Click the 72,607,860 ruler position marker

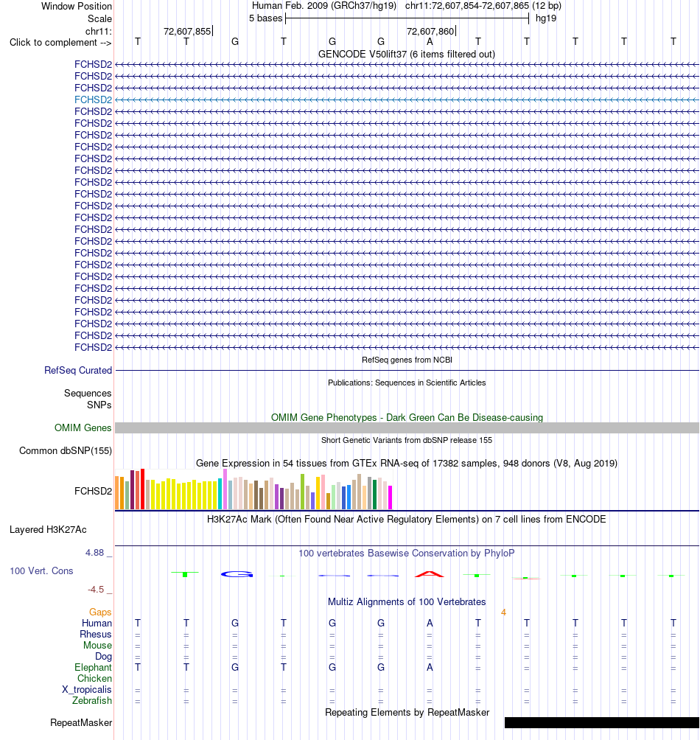(430, 31)
